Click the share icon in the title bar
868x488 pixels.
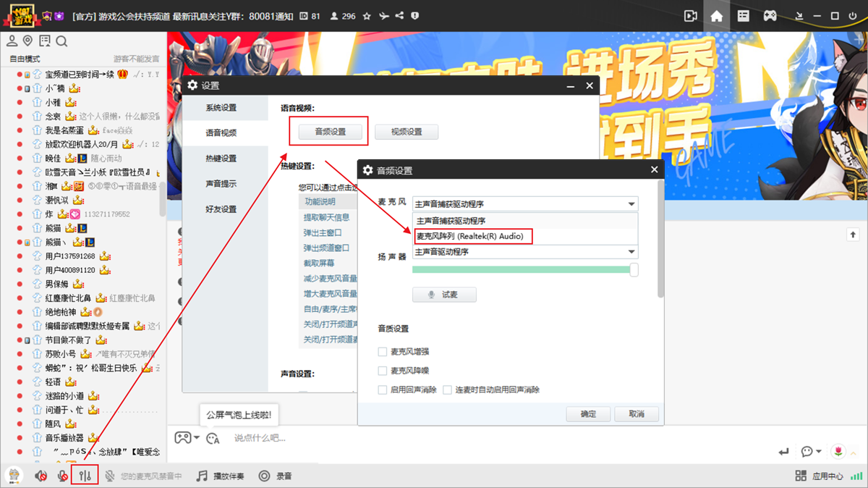[x=399, y=15]
